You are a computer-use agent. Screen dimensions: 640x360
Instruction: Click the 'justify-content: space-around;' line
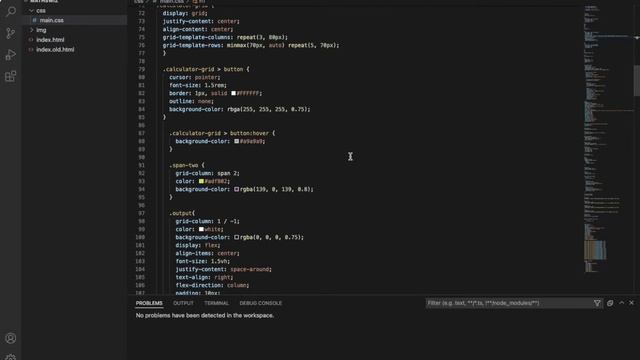[224, 269]
